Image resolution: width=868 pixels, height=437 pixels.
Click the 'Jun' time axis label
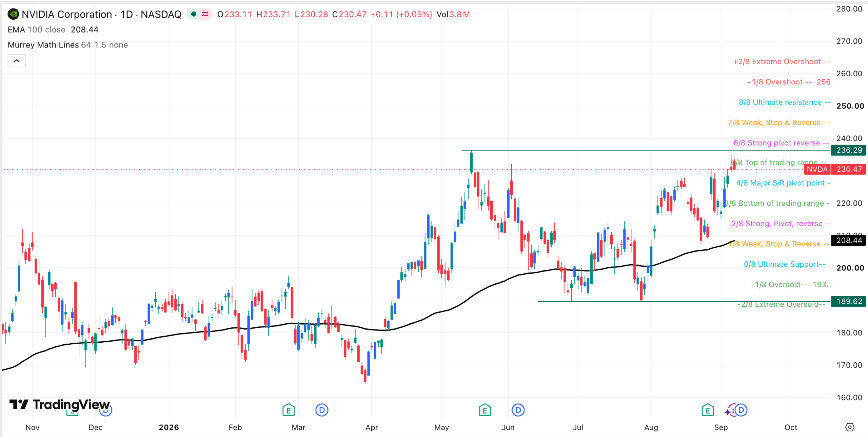coord(508,427)
